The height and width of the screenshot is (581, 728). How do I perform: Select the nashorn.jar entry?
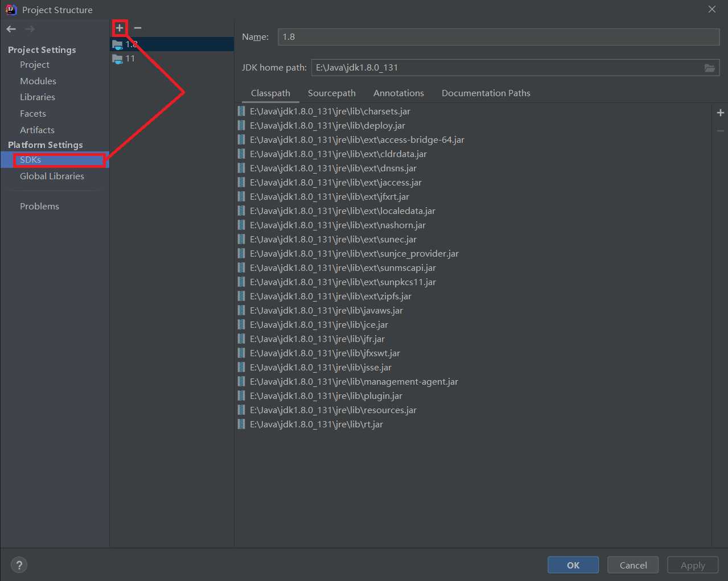(x=473, y=225)
